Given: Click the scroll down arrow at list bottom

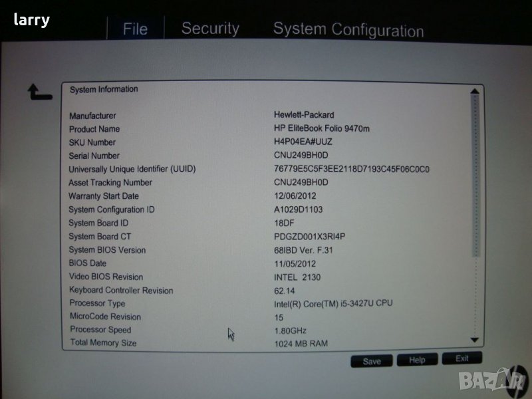Looking at the screenshot, I should (475, 340).
